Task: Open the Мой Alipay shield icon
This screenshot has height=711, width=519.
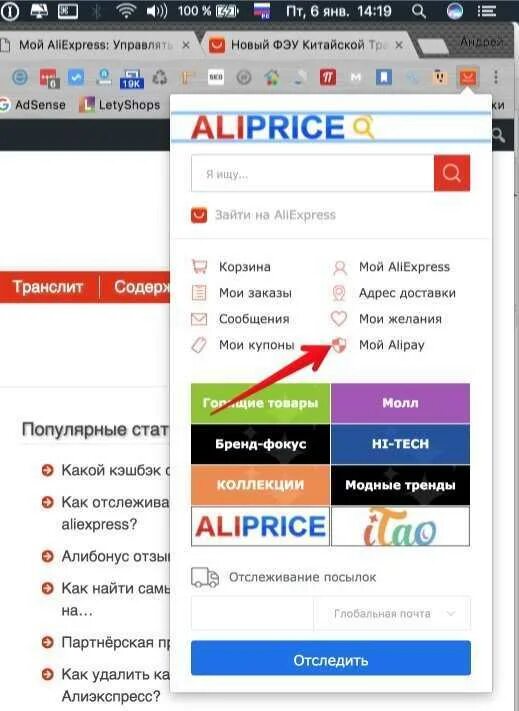Action: pyautogui.click(x=339, y=345)
